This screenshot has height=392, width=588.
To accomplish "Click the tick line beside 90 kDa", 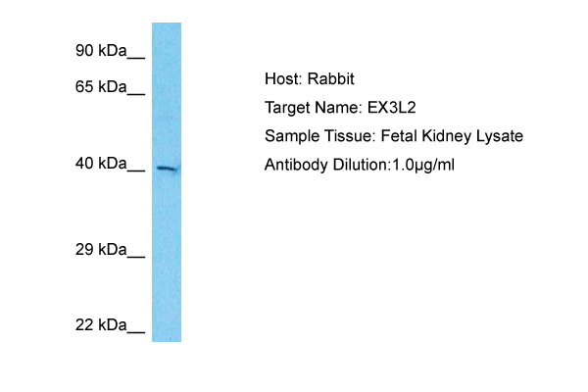I will (x=136, y=58).
